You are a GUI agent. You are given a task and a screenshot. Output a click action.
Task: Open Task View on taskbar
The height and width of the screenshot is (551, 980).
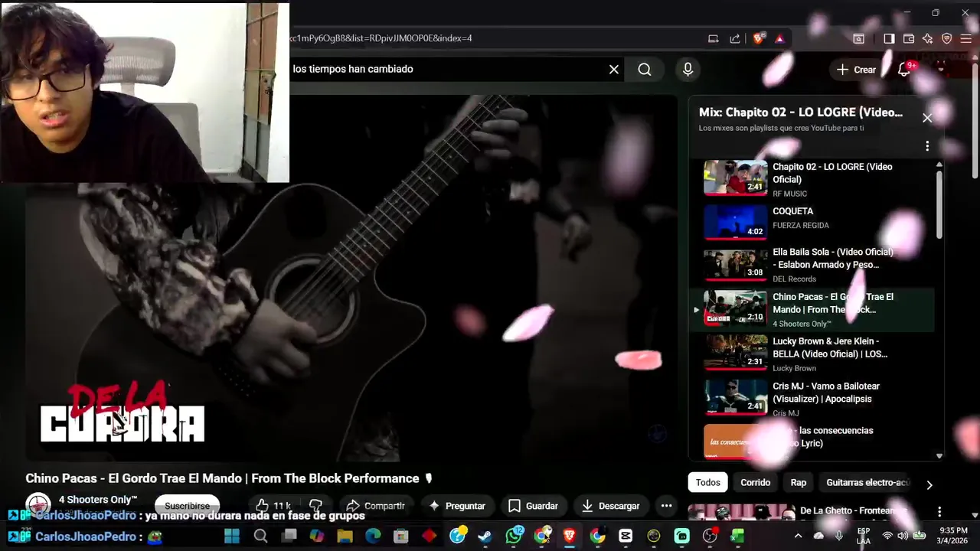(x=289, y=536)
